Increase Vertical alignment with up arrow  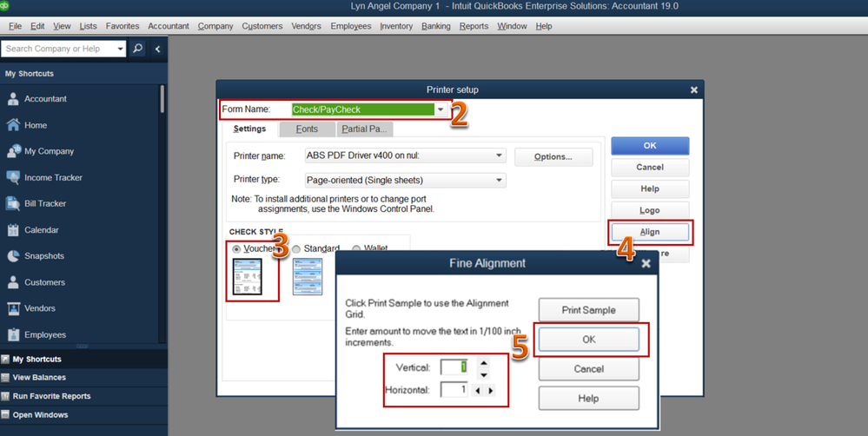[484, 362]
